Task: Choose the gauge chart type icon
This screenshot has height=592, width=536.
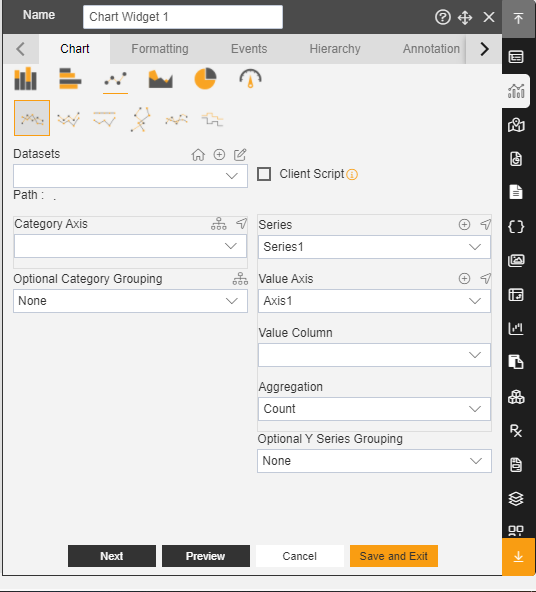Action: (x=250, y=79)
